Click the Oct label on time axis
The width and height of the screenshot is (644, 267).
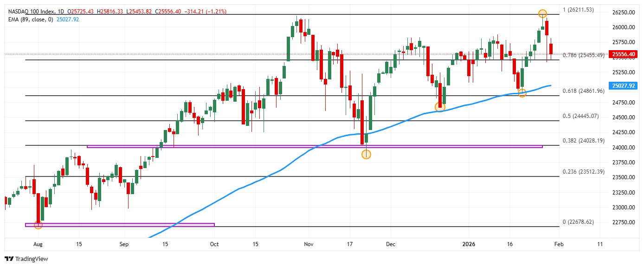(x=213, y=243)
